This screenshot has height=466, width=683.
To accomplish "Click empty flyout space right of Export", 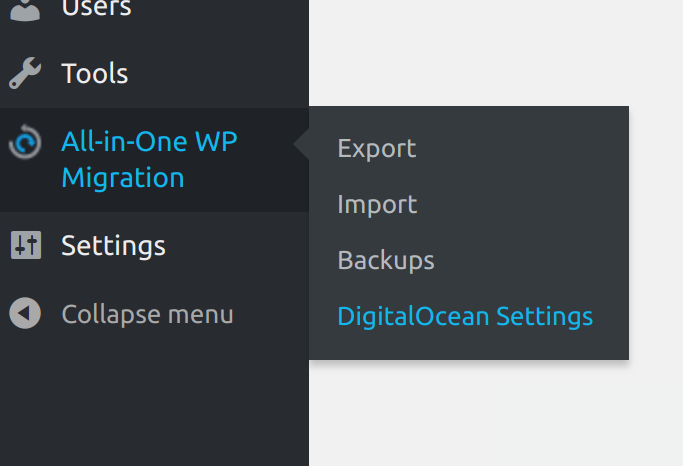I will (530, 148).
